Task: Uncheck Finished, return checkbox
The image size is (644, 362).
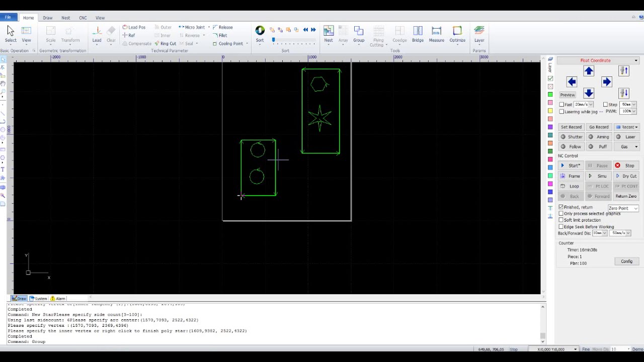Action: 561,207
